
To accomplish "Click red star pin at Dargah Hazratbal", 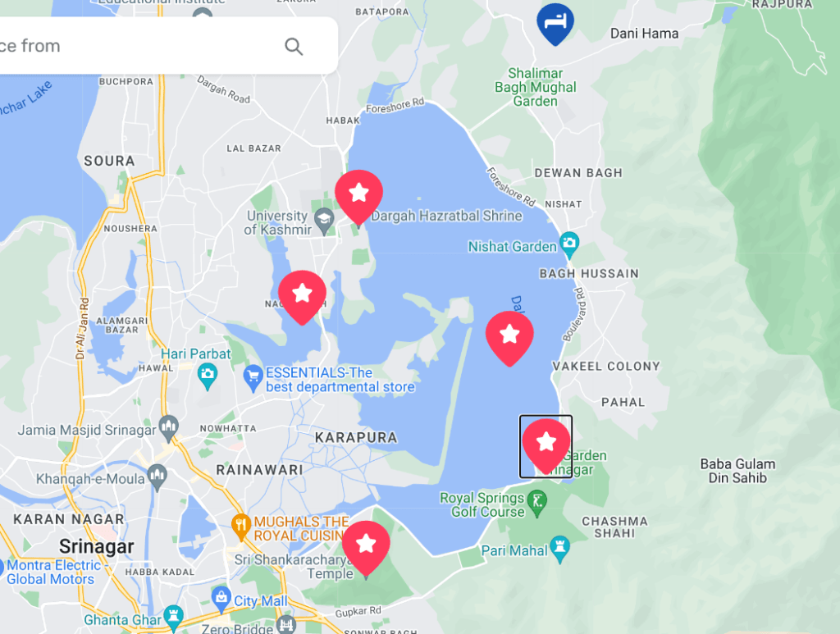I will pos(359,198).
